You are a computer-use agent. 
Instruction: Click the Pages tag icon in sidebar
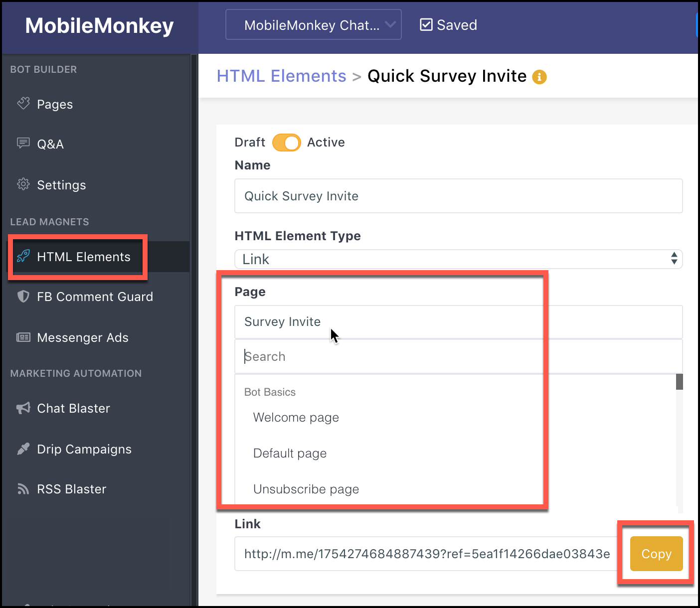coord(23,104)
